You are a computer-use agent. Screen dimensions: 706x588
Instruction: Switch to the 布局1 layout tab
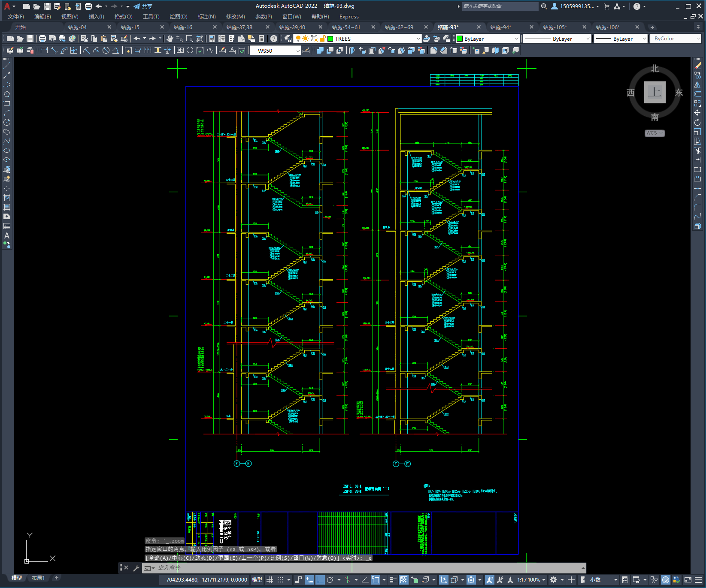coord(38,578)
